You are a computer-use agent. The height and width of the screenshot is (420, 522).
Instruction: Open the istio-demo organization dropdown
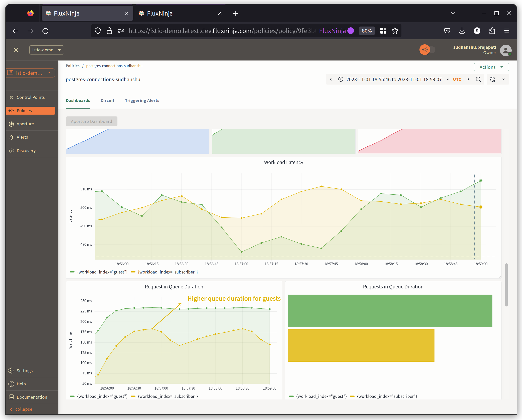(x=46, y=50)
